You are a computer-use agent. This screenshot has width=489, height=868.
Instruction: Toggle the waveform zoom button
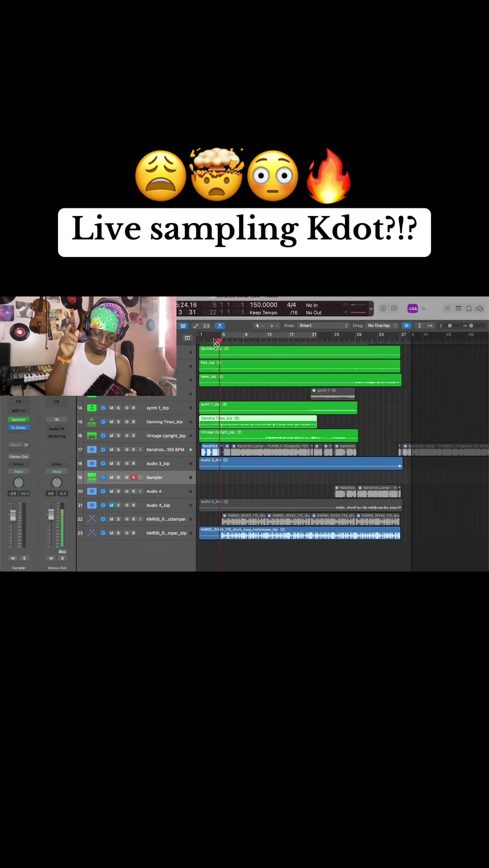406,326
